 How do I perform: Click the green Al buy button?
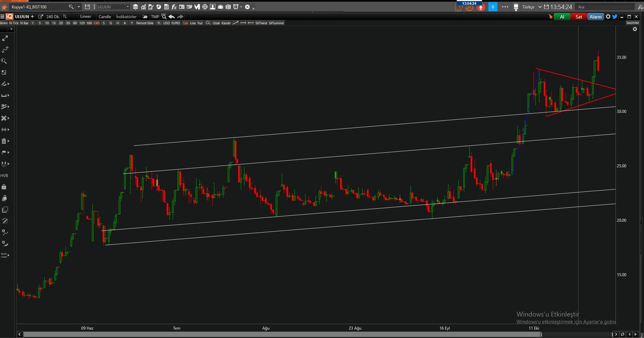click(562, 17)
